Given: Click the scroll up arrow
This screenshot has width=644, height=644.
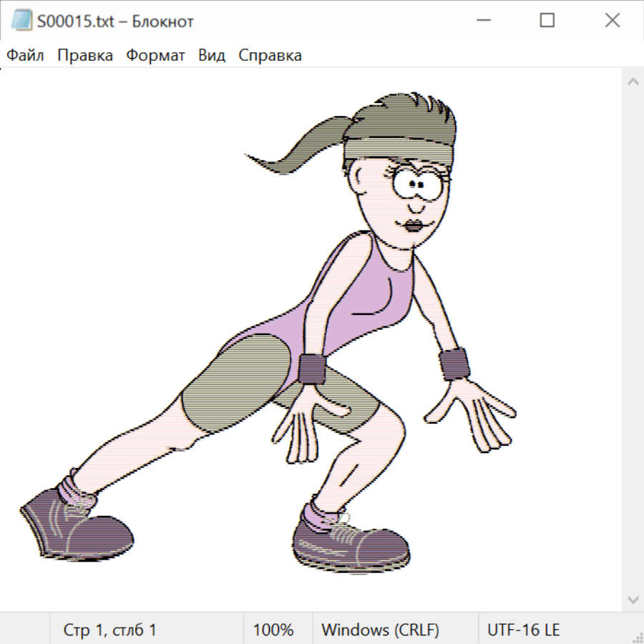Looking at the screenshot, I should click(633, 82).
